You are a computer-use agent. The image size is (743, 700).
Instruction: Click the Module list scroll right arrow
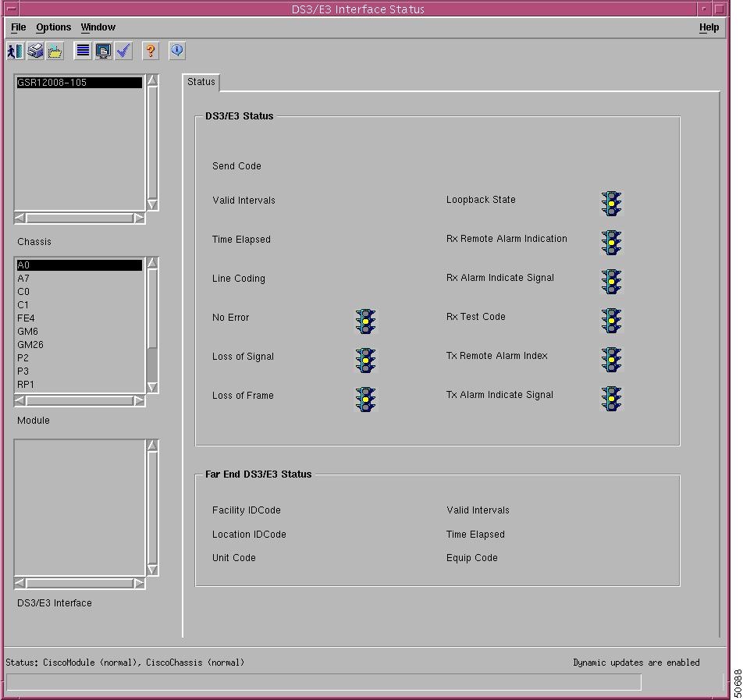point(139,400)
